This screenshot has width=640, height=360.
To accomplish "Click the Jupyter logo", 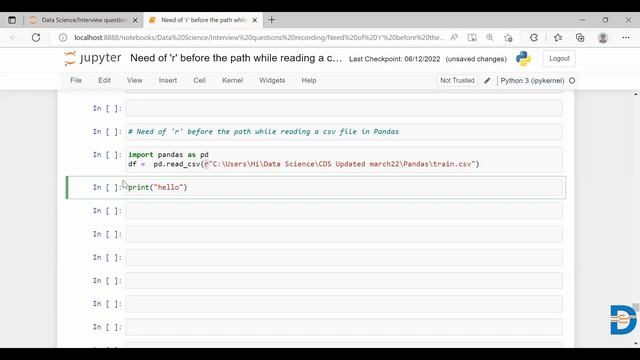I will (x=93, y=58).
